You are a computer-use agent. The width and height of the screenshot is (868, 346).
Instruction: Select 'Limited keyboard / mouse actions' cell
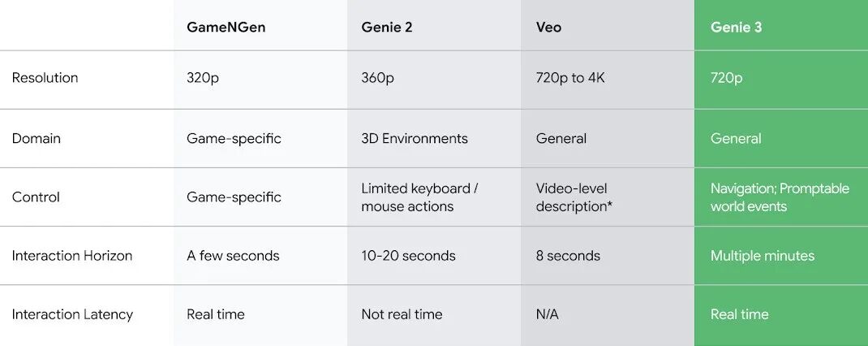[419, 197]
